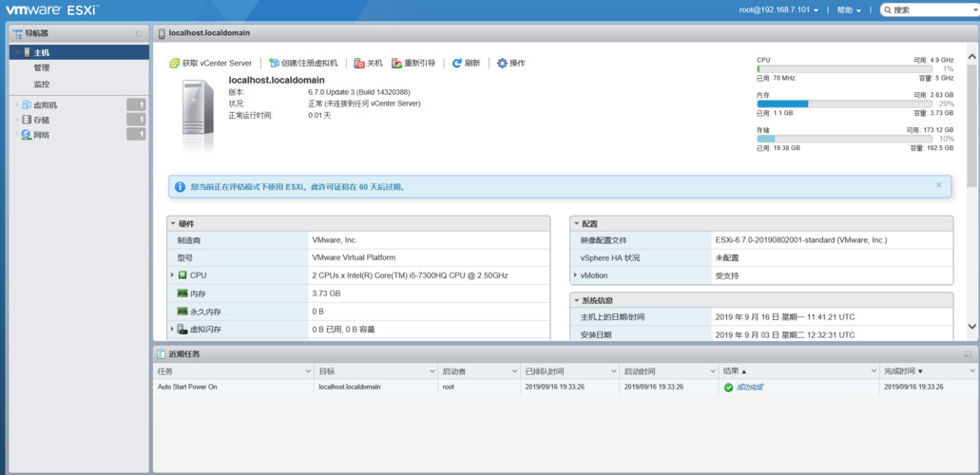
Task: Click the Storage (存储) usage bar
Action: point(844,139)
